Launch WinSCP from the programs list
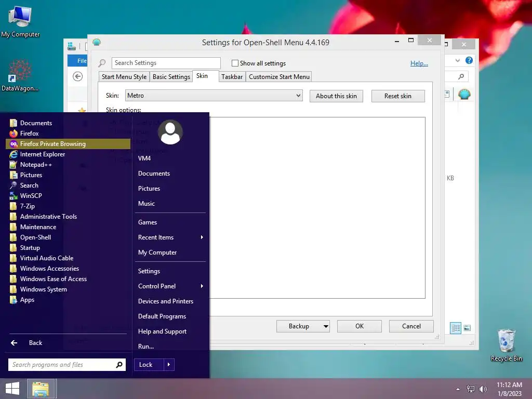Viewport: 532px width, 399px height. [x=68, y=196]
